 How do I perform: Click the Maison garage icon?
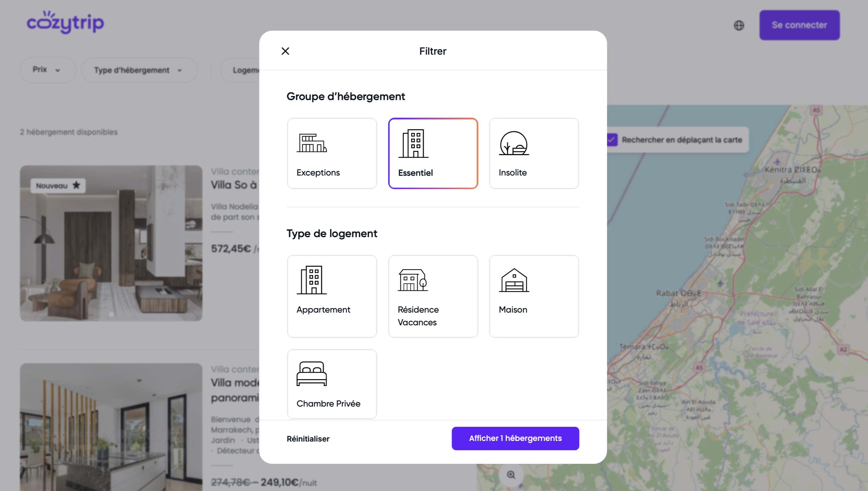(514, 280)
